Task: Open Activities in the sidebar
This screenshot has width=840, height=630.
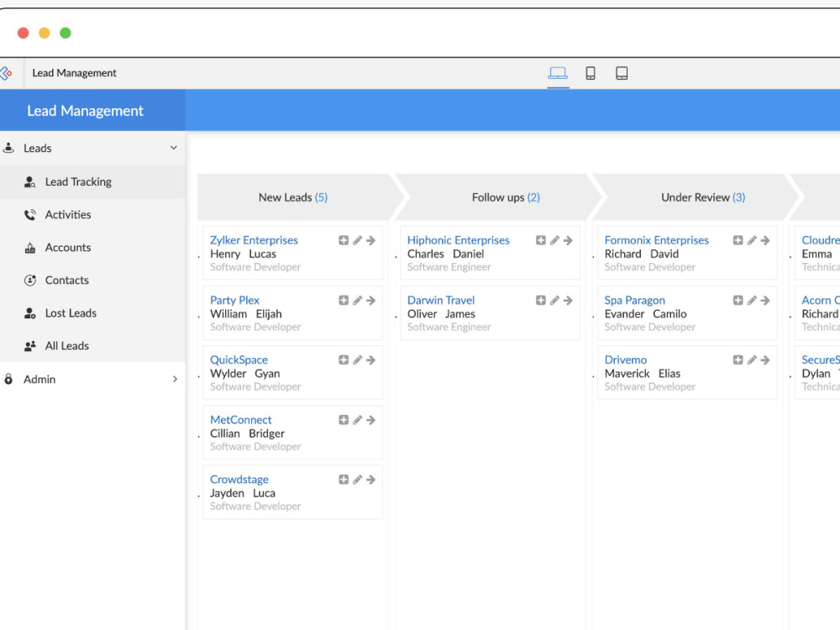Action: click(x=92, y=215)
